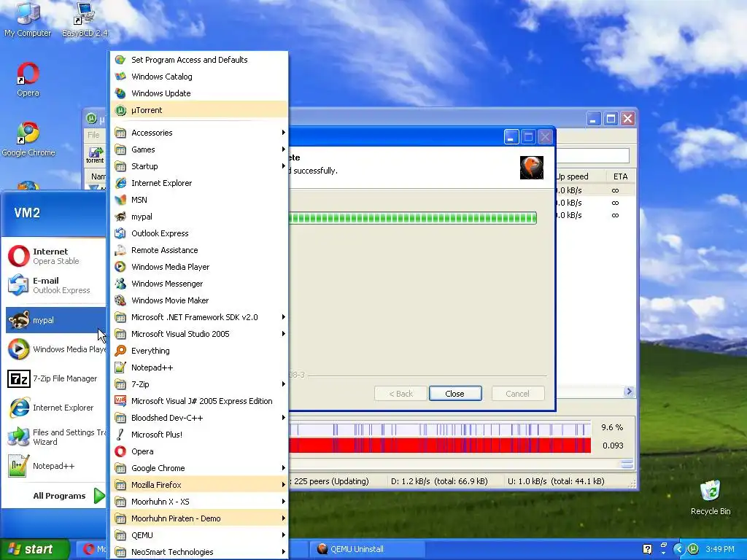Expand the Mozilla Firefox submenu
This screenshot has width=747, height=560.
[x=199, y=485]
